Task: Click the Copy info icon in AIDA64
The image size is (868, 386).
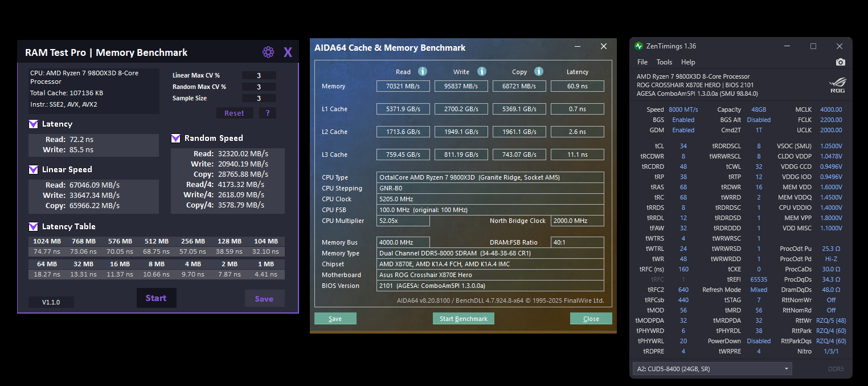Action: pos(539,71)
